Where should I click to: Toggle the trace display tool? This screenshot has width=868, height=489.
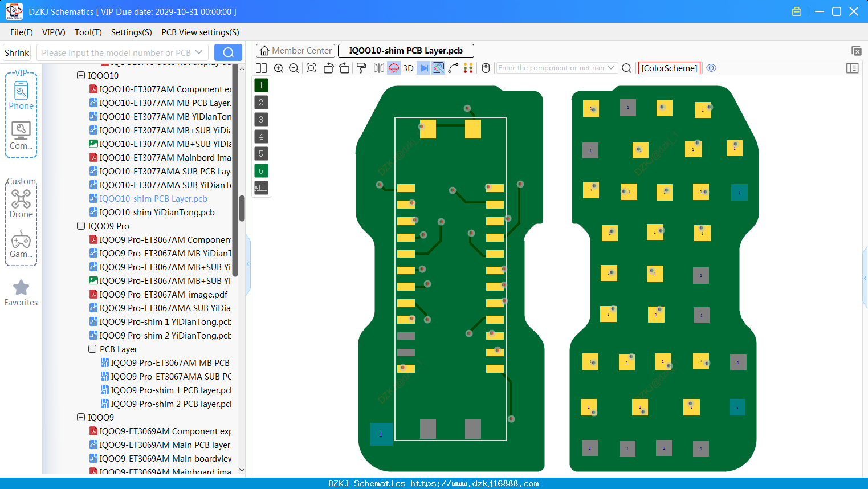[438, 68]
